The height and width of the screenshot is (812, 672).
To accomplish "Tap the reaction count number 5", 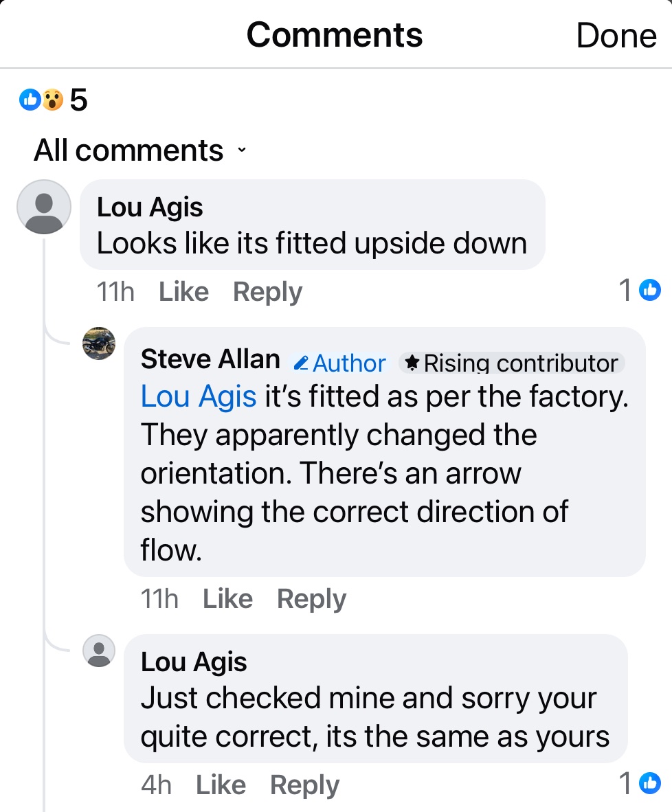I will 79,100.
